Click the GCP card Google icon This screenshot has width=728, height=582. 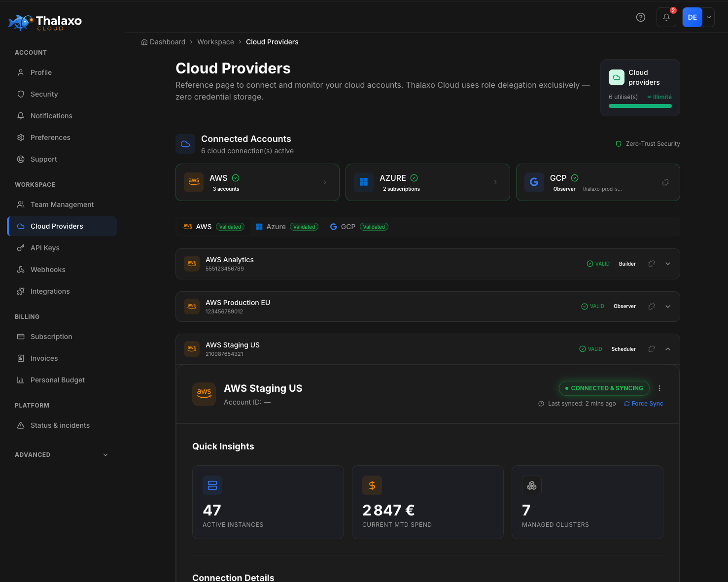tap(534, 182)
